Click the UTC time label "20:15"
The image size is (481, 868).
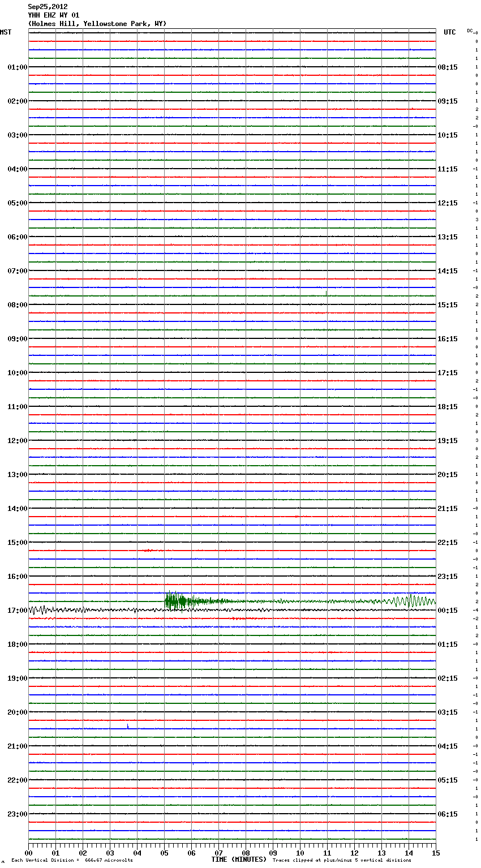pyautogui.click(x=448, y=475)
